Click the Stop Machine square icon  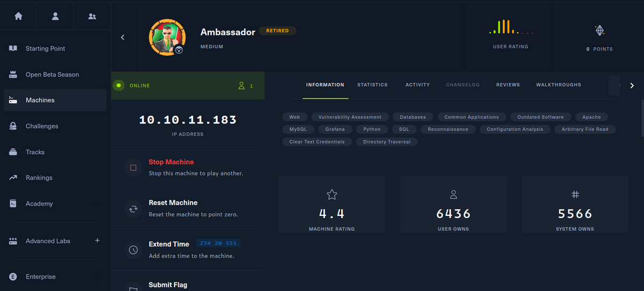coord(133,168)
